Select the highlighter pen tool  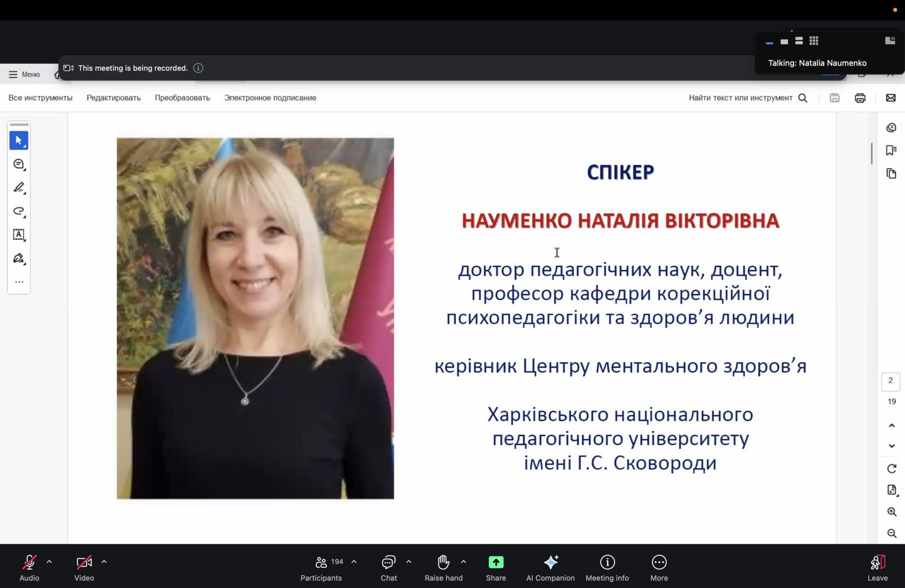click(19, 187)
